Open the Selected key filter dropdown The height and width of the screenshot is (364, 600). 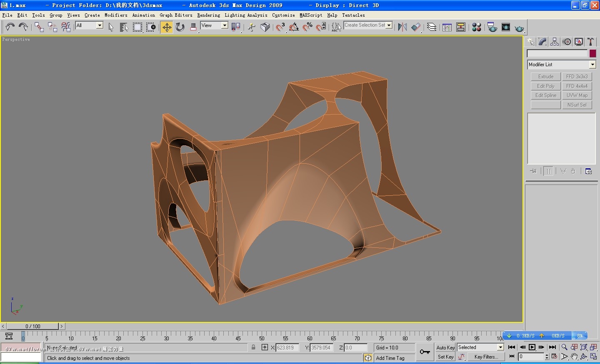click(x=500, y=347)
